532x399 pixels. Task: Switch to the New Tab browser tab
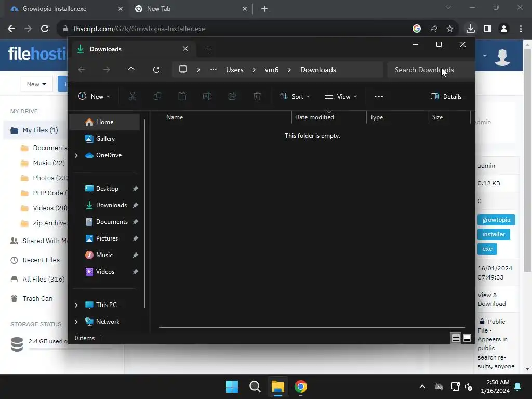click(191, 9)
